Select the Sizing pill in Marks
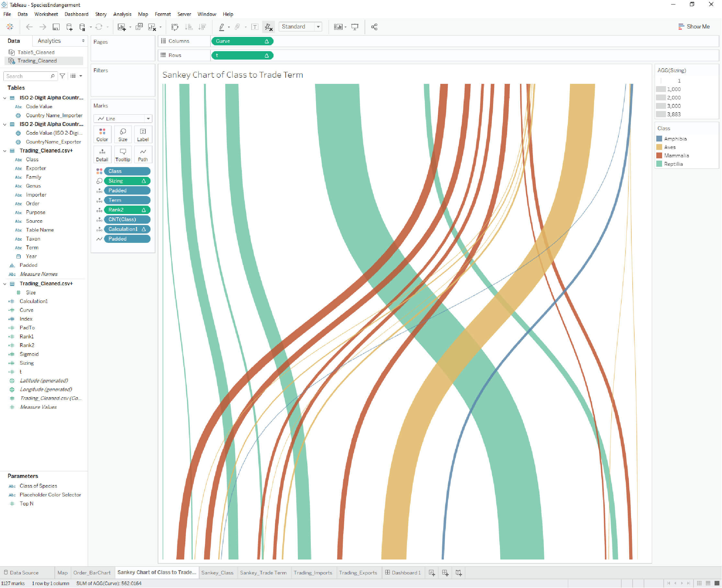 (x=127, y=181)
